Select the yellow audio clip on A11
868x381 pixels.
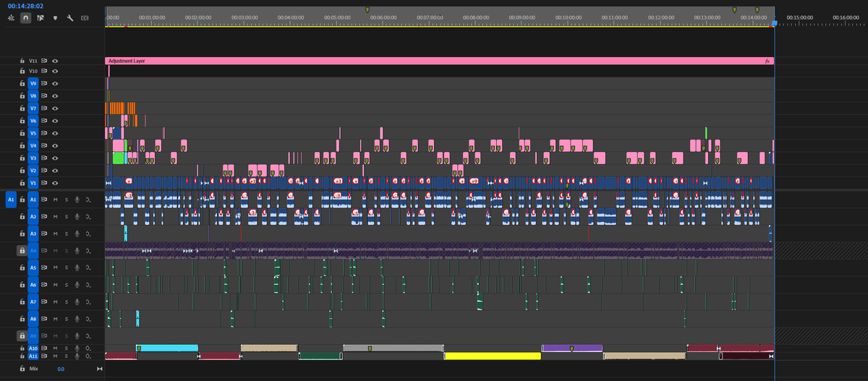[x=493, y=356]
